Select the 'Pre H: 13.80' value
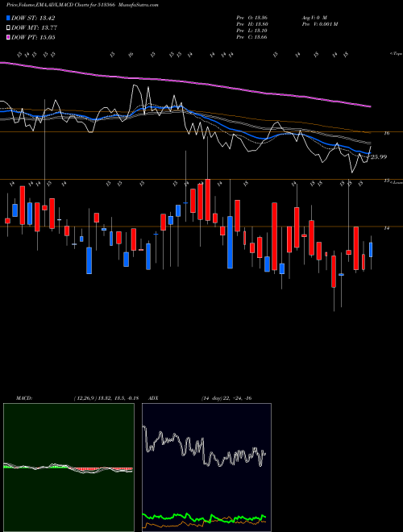 click(251, 24)
